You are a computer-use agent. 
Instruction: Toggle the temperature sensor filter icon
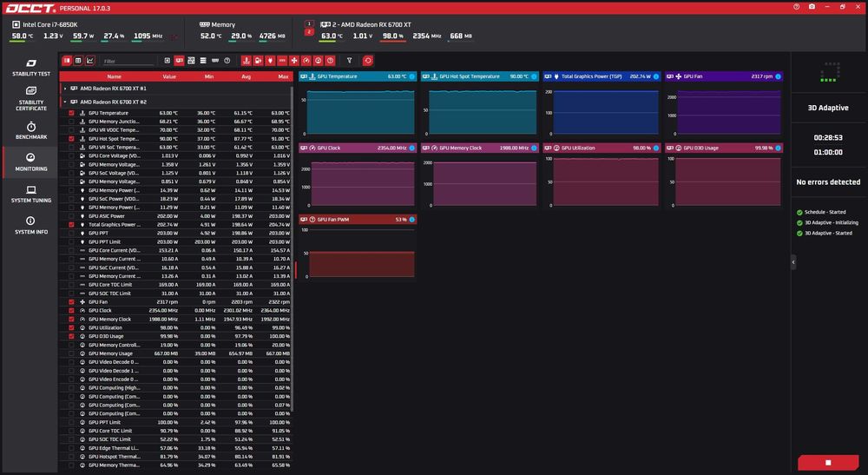246,60
